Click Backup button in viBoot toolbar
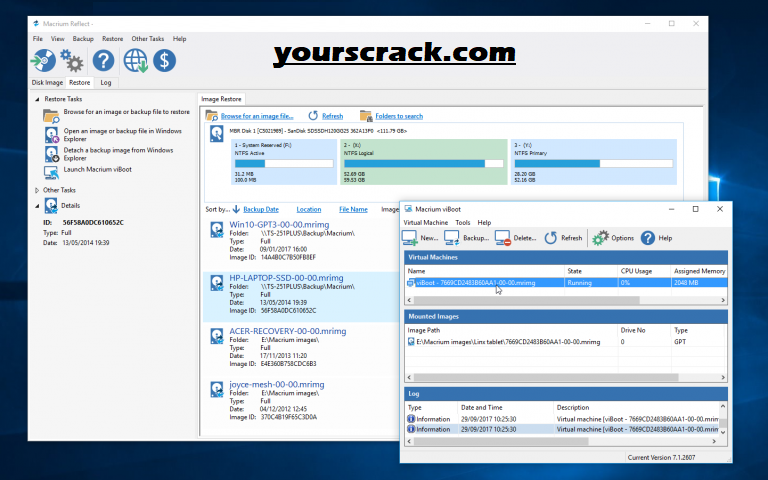This screenshot has height=480, width=768. pyautogui.click(x=466, y=238)
